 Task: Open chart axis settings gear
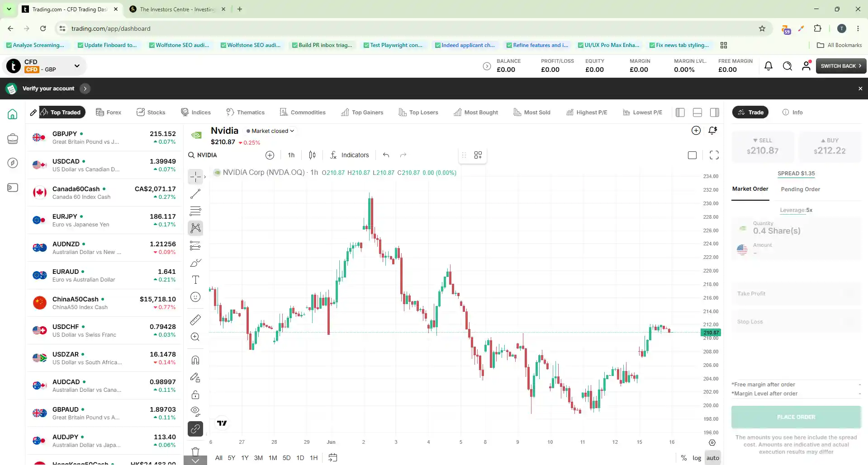(x=712, y=442)
